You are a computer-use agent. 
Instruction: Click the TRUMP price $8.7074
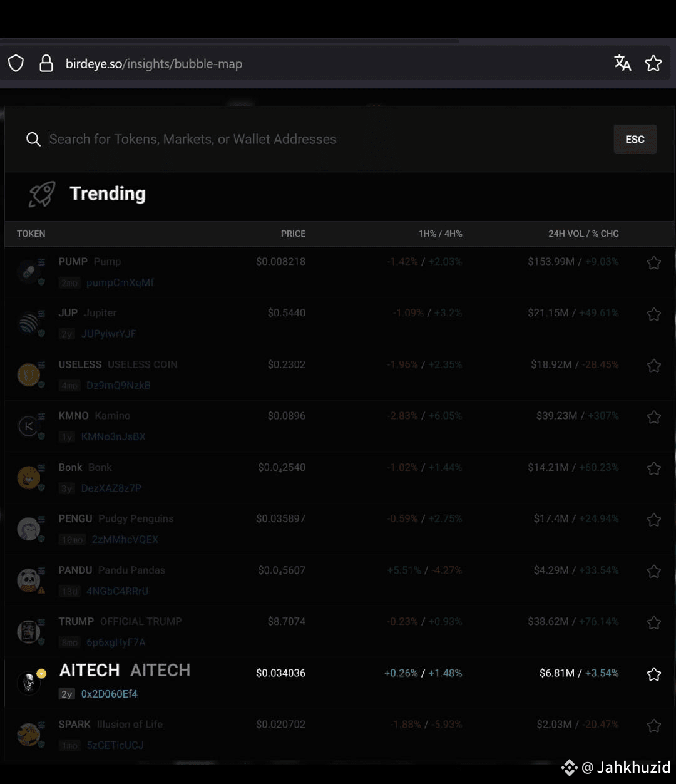click(287, 621)
